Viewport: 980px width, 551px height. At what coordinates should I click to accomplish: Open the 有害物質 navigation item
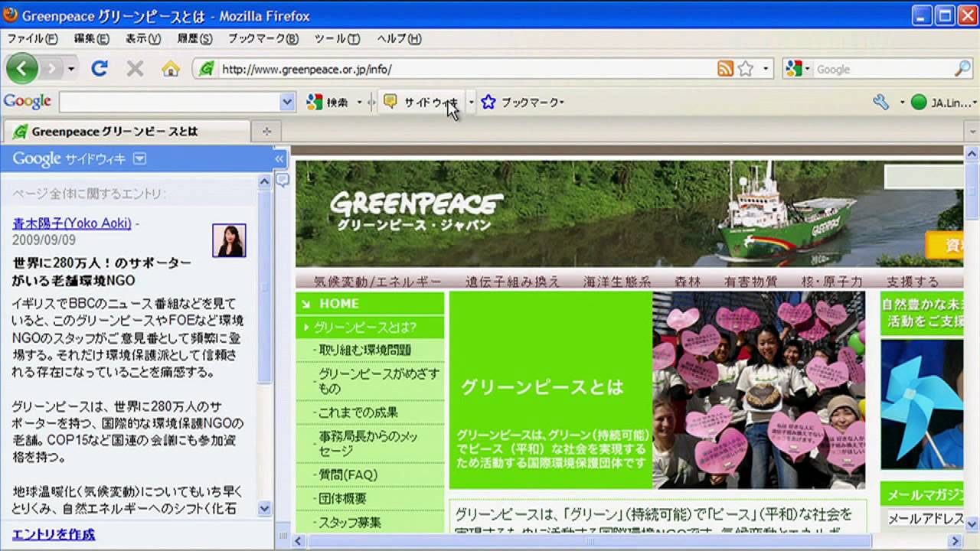pyautogui.click(x=751, y=282)
